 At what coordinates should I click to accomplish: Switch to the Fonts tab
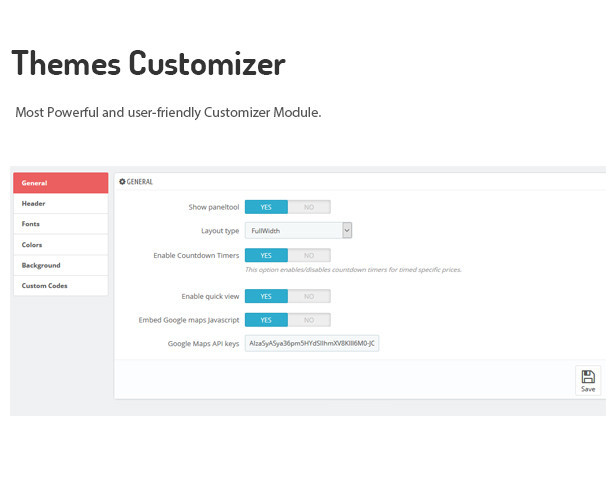(x=60, y=224)
